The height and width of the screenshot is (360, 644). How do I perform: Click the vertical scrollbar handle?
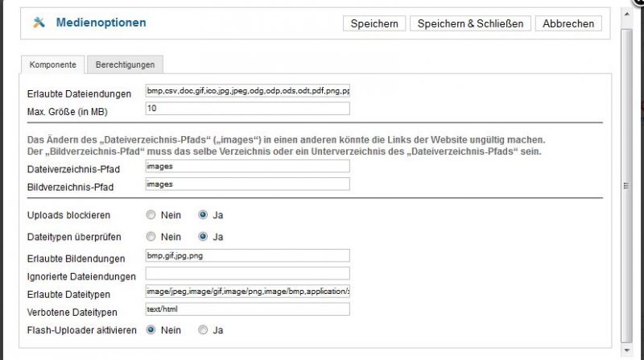pyautogui.click(x=628, y=185)
